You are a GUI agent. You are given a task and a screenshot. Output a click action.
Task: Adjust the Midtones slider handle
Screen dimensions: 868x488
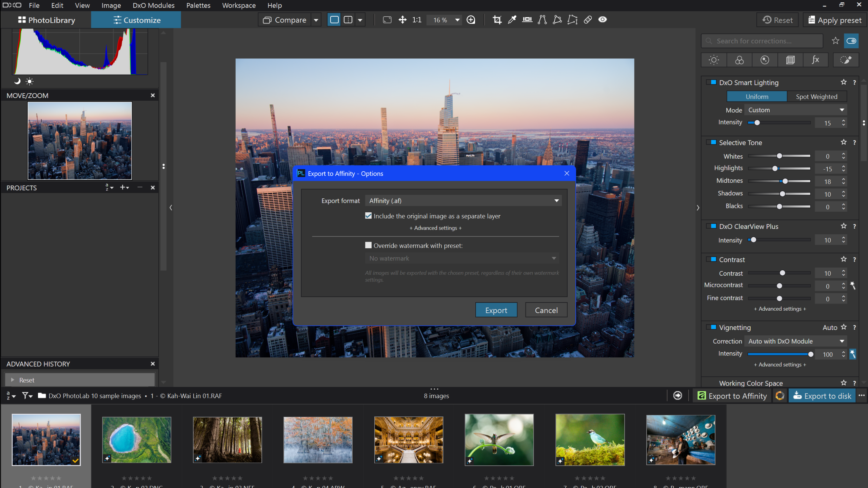(x=785, y=181)
